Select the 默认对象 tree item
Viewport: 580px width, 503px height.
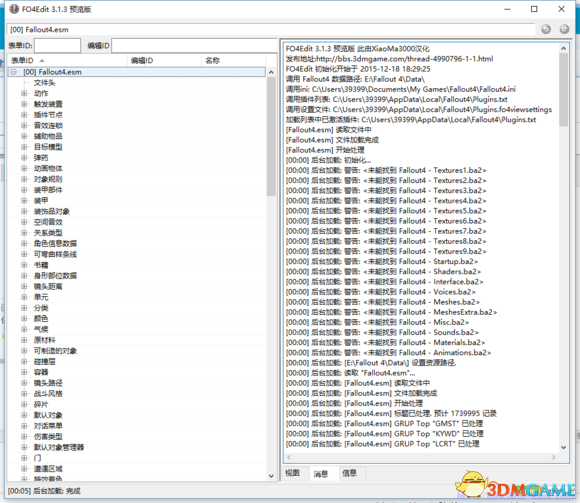48,415
